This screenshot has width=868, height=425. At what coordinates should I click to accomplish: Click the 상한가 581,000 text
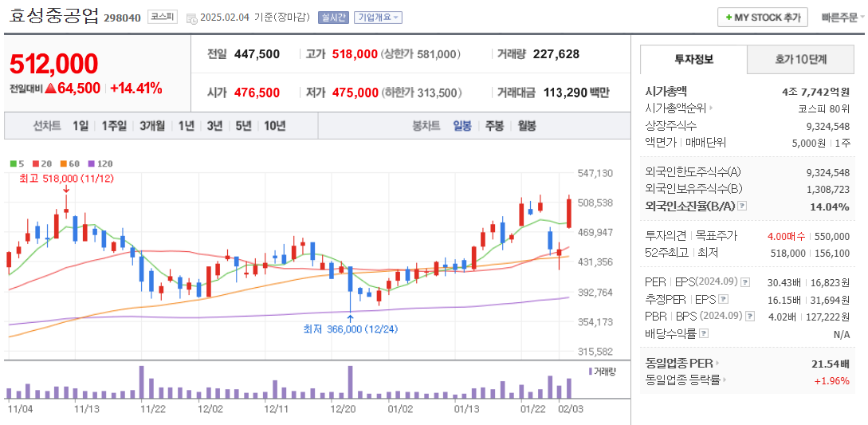421,53
